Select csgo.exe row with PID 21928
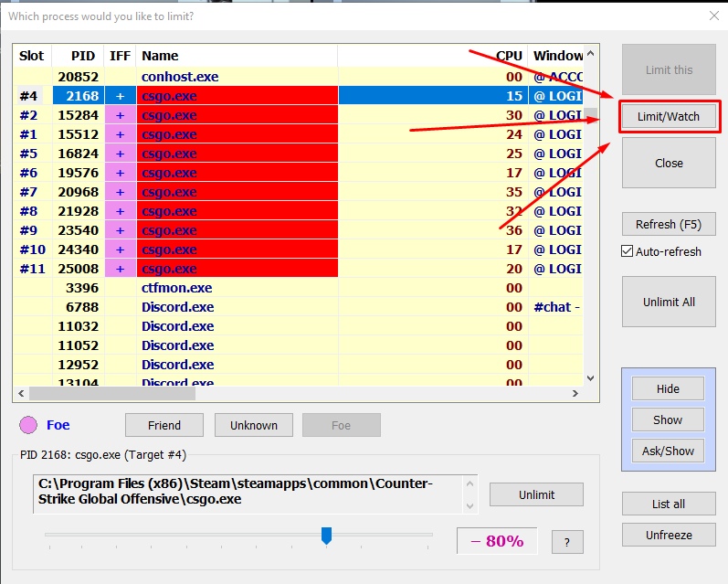728x584 pixels. [x=298, y=211]
